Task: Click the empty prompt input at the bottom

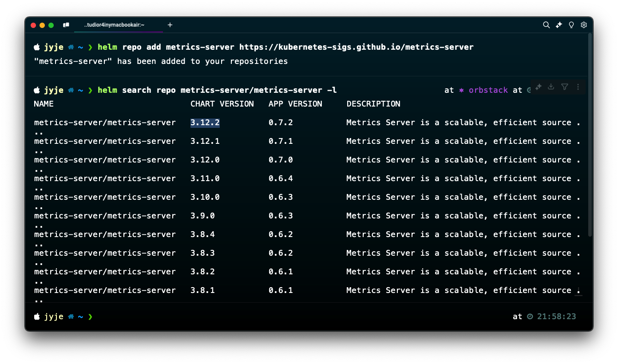Action: point(302,317)
